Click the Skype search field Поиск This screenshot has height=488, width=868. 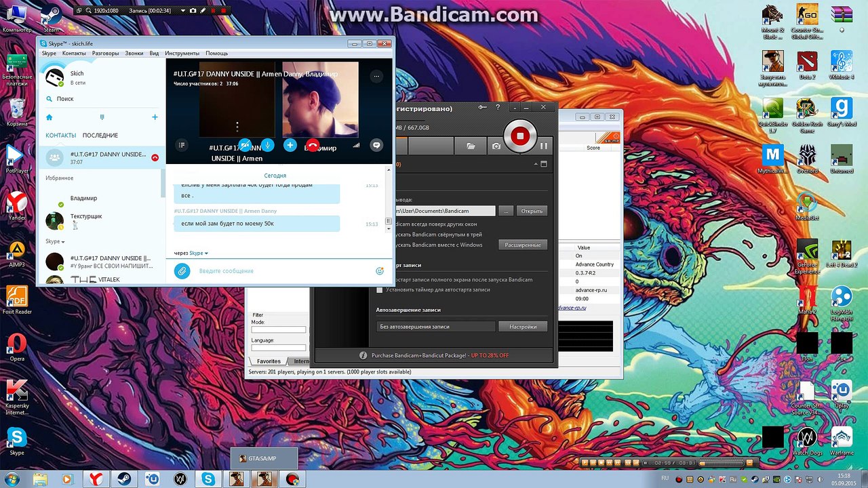(100, 99)
